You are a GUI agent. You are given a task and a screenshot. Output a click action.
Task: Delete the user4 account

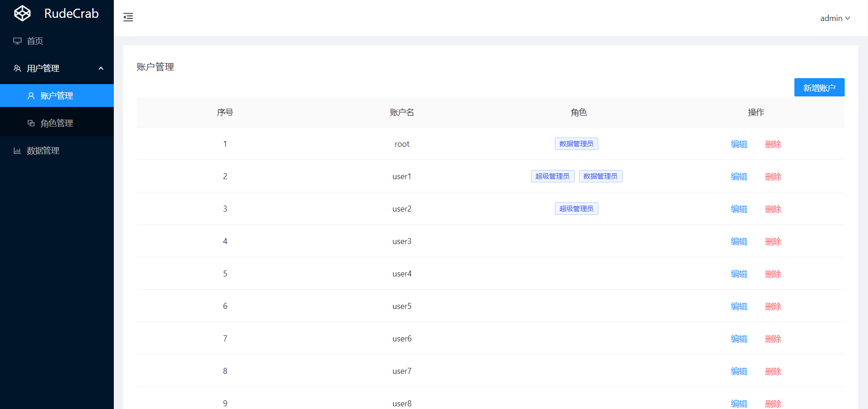click(x=773, y=274)
